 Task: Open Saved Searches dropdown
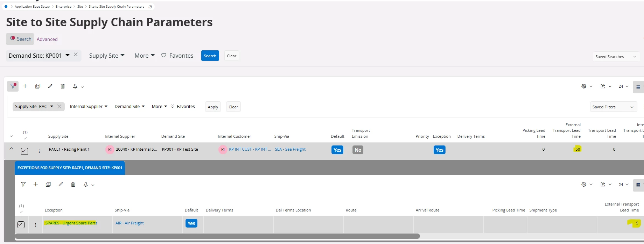[616, 57]
